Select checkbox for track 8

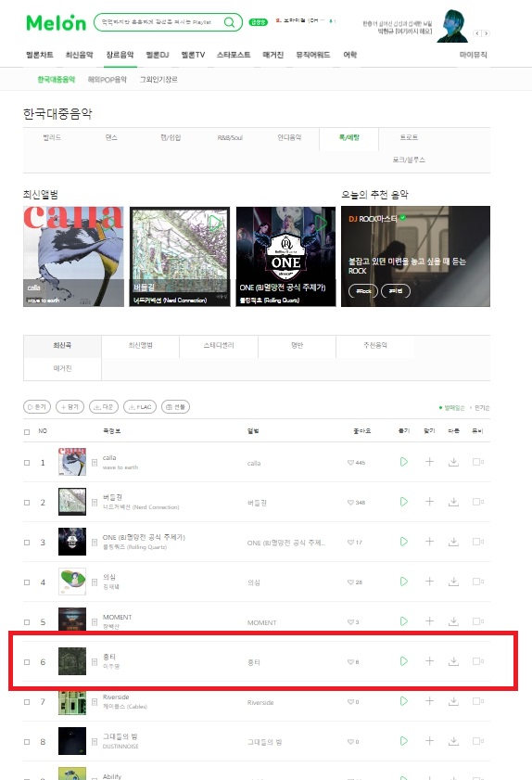(x=27, y=742)
